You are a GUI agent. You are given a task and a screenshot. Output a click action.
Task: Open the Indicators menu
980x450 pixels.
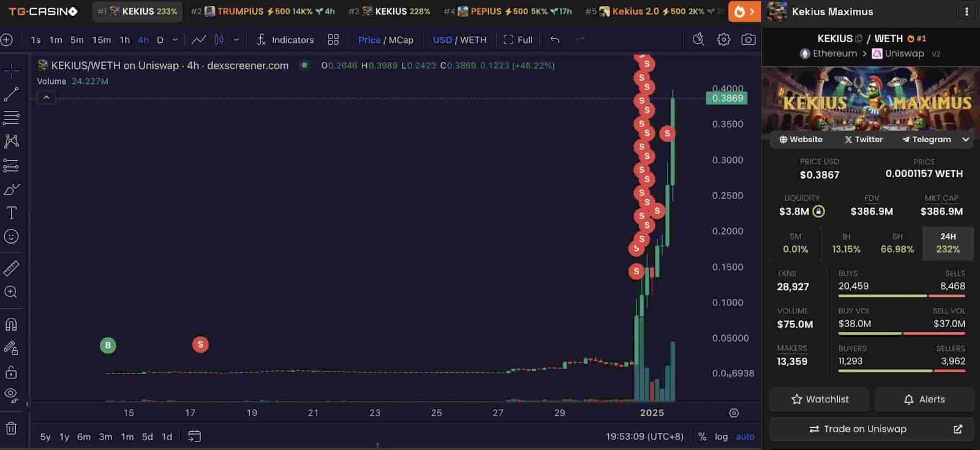pyautogui.click(x=285, y=40)
